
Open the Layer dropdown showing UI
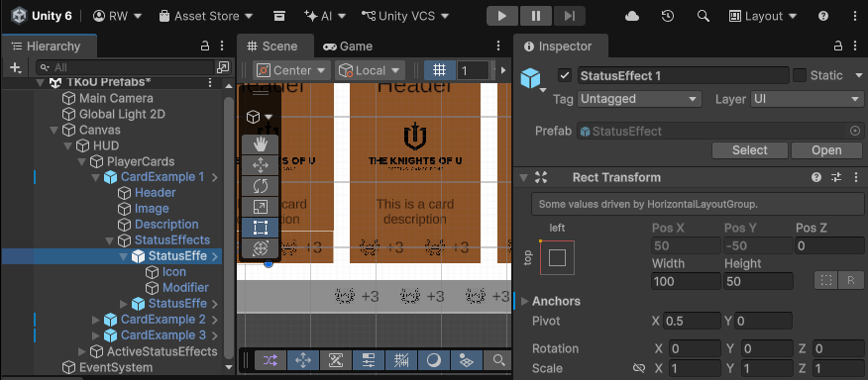(x=807, y=99)
